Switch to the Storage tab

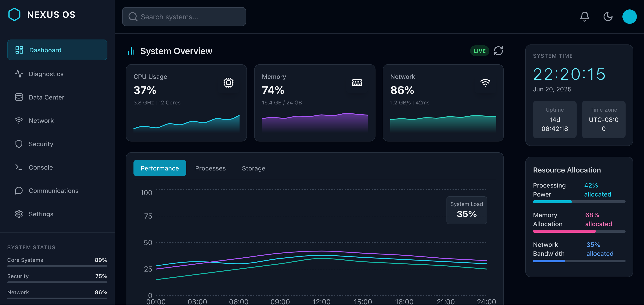pyautogui.click(x=253, y=168)
